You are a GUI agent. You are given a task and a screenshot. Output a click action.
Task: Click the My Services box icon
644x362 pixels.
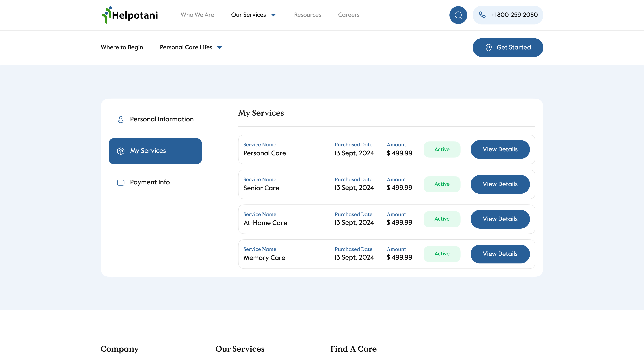point(121,151)
